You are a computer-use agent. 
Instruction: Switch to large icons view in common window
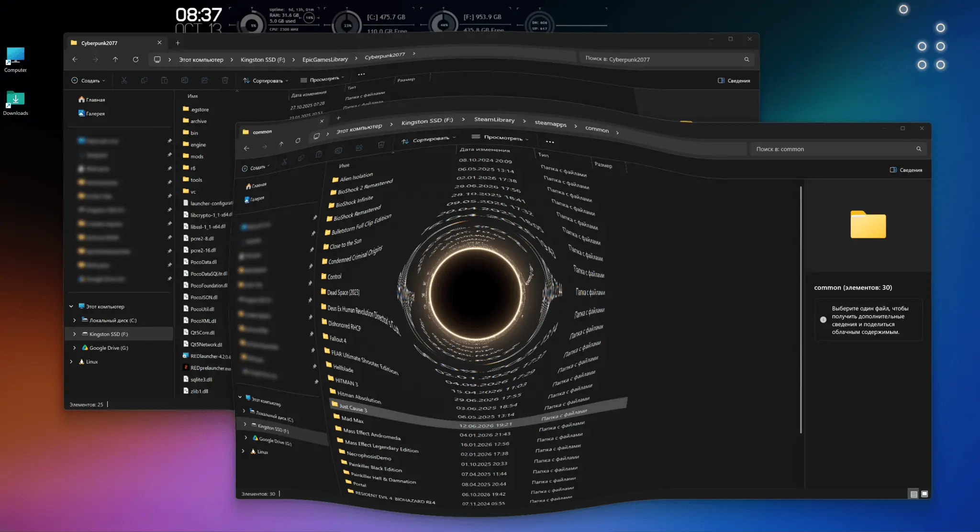[x=924, y=494]
